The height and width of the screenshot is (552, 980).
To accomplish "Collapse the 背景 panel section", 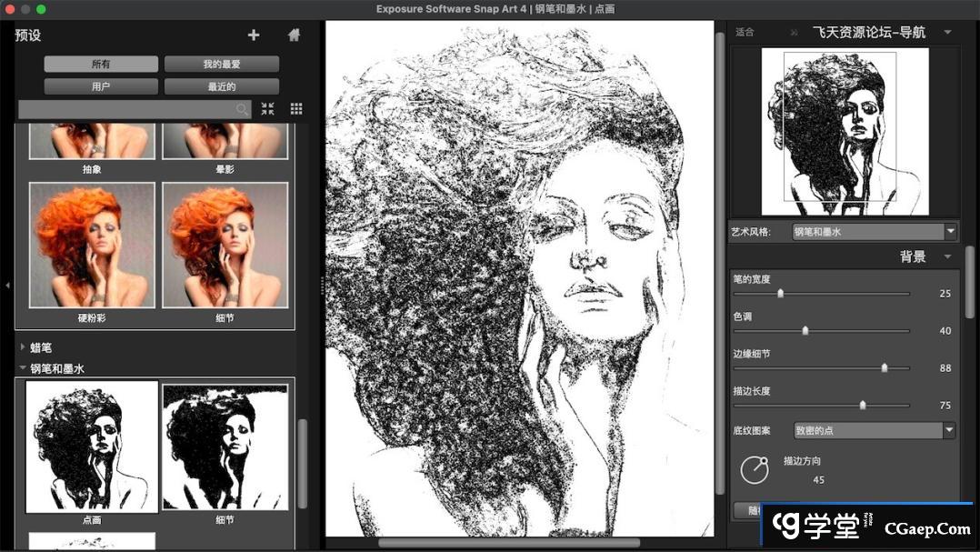I will 947,257.
